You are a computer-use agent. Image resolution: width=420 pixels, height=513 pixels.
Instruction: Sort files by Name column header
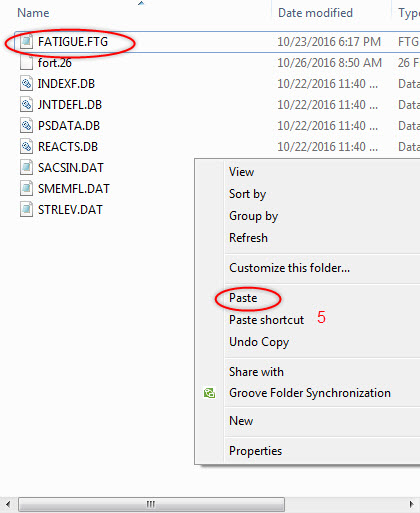coord(33,13)
